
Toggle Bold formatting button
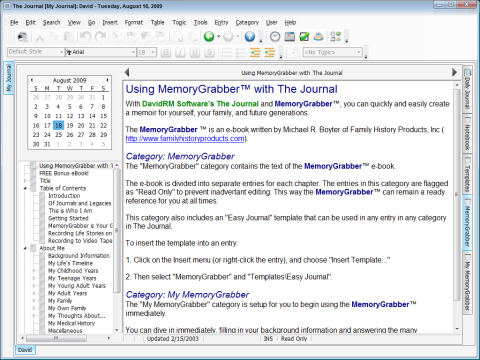point(166,52)
